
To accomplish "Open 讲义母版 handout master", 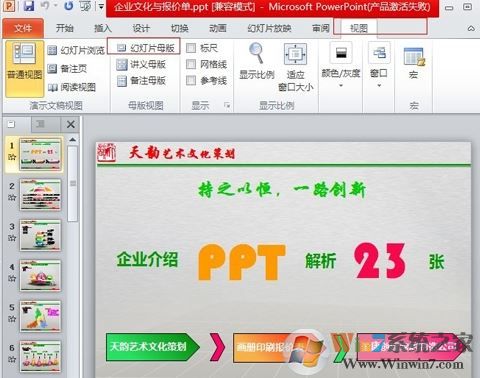I will (x=141, y=64).
